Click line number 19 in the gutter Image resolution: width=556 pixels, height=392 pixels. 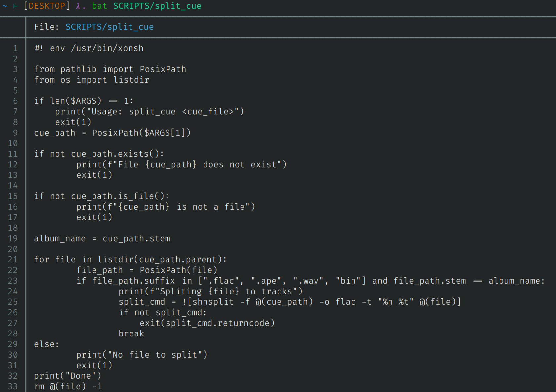pos(13,239)
